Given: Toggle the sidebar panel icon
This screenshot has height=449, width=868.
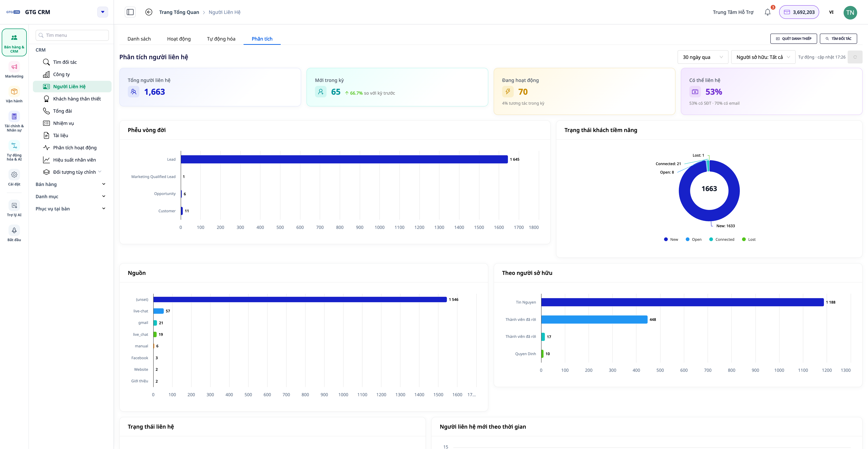Looking at the screenshot, I should click(x=130, y=12).
